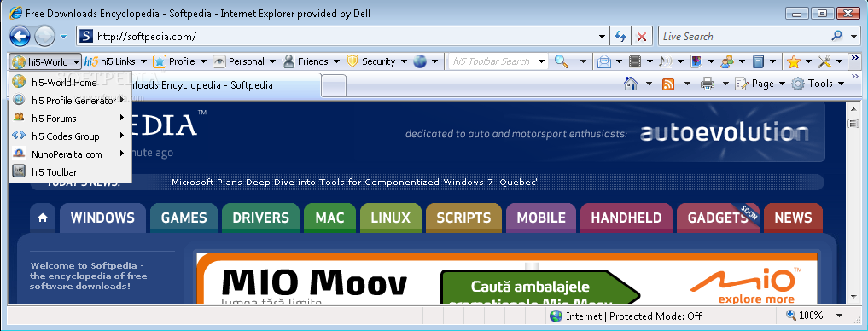Open a new blank browser tab
868x331 pixels.
[x=334, y=86]
